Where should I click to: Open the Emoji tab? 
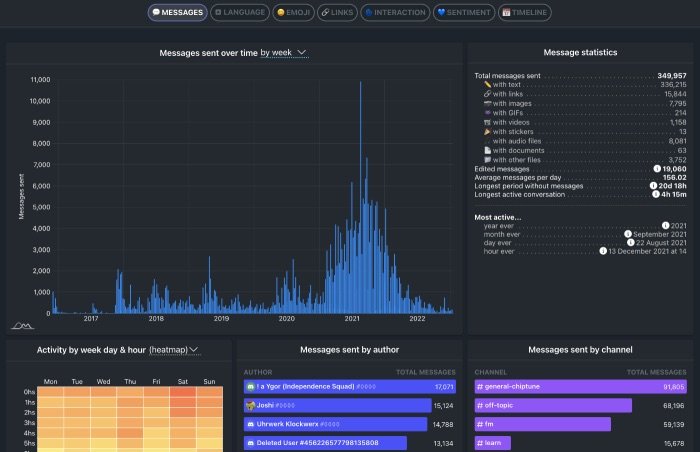click(294, 13)
